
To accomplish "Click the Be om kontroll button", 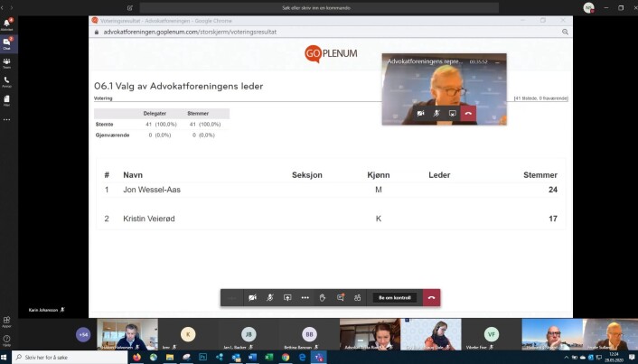I will pyautogui.click(x=395, y=298).
